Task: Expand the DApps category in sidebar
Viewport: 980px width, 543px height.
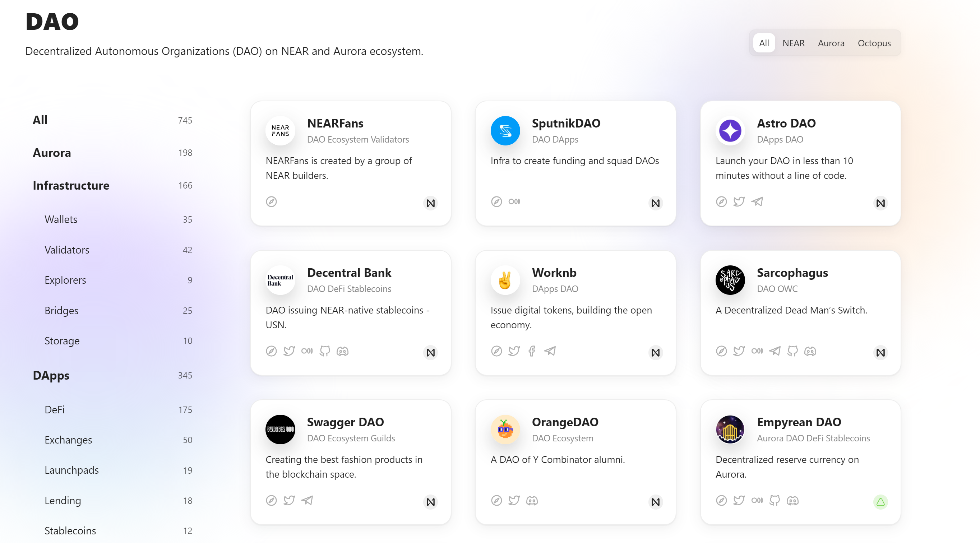Action: 51,375
